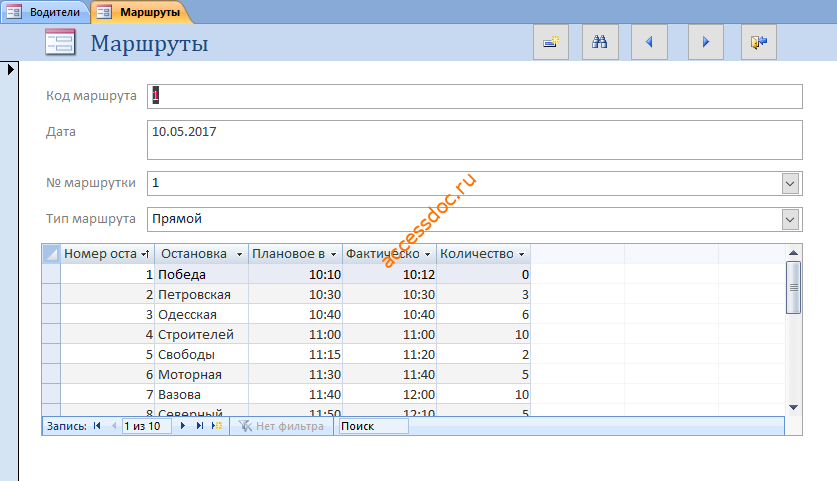This screenshot has width=837, height=481.
Task: Select the Строителей stop cell
Action: 202,335
